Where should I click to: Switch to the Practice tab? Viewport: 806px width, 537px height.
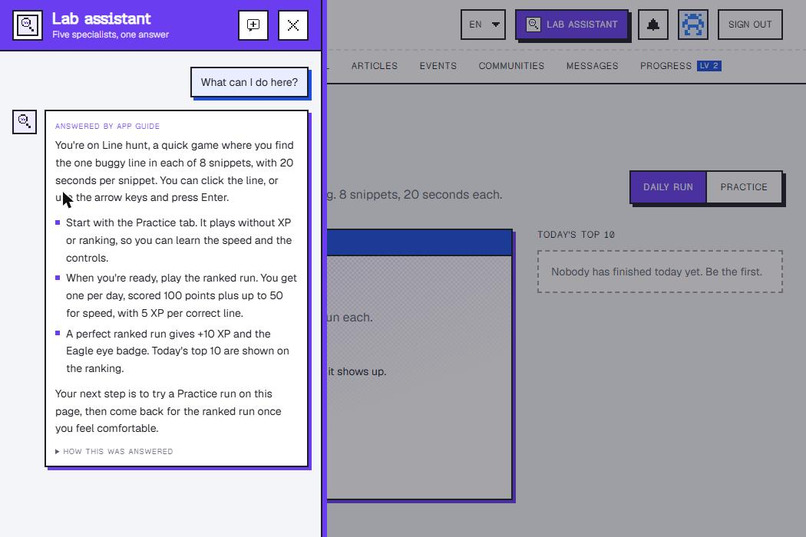(744, 187)
